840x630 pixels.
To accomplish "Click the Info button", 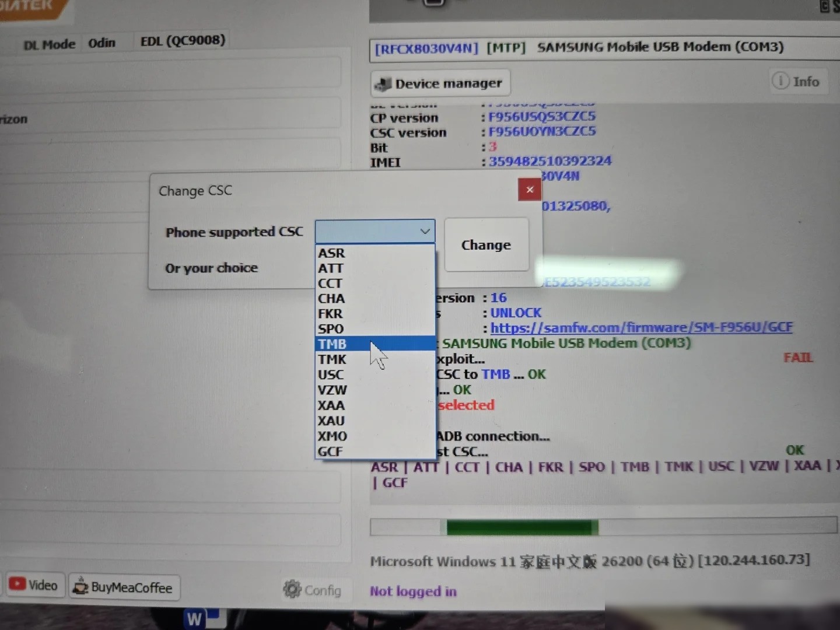I will [797, 82].
